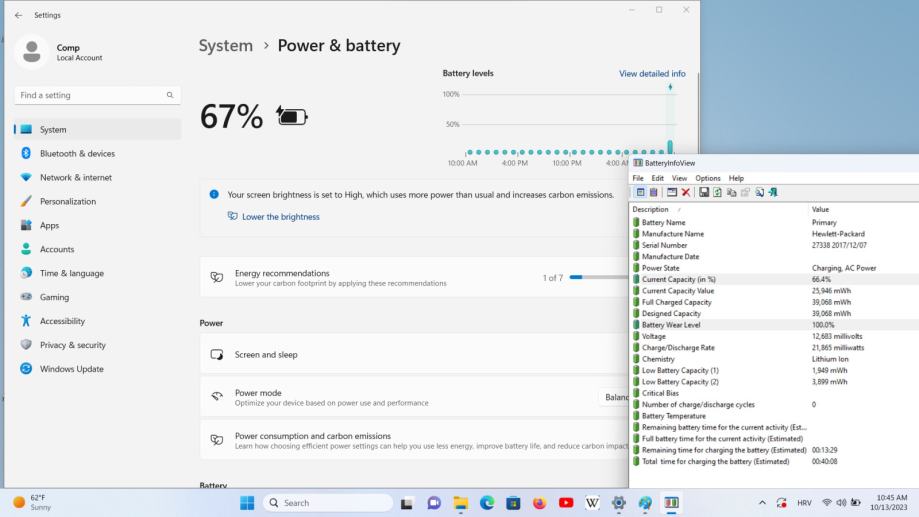Viewport: 919px width, 517px height.
Task: Open View menu in BatteryInfoView
Action: [x=679, y=178]
